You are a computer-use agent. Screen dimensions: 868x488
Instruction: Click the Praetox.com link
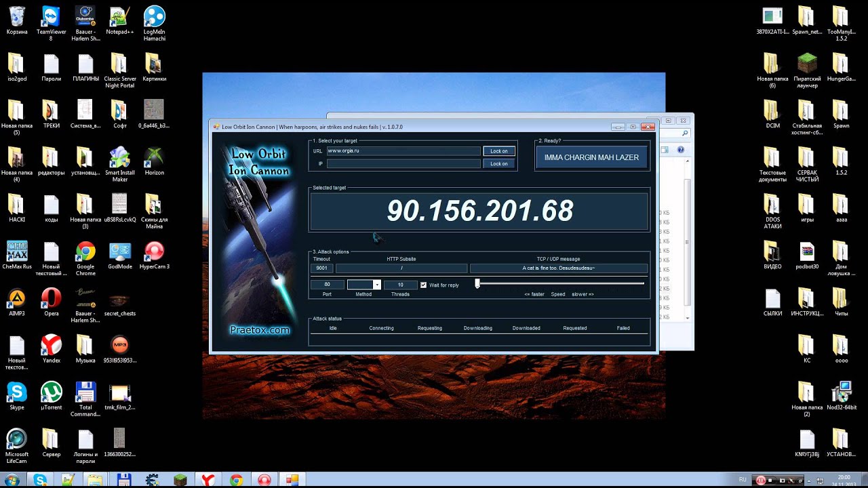pos(260,330)
